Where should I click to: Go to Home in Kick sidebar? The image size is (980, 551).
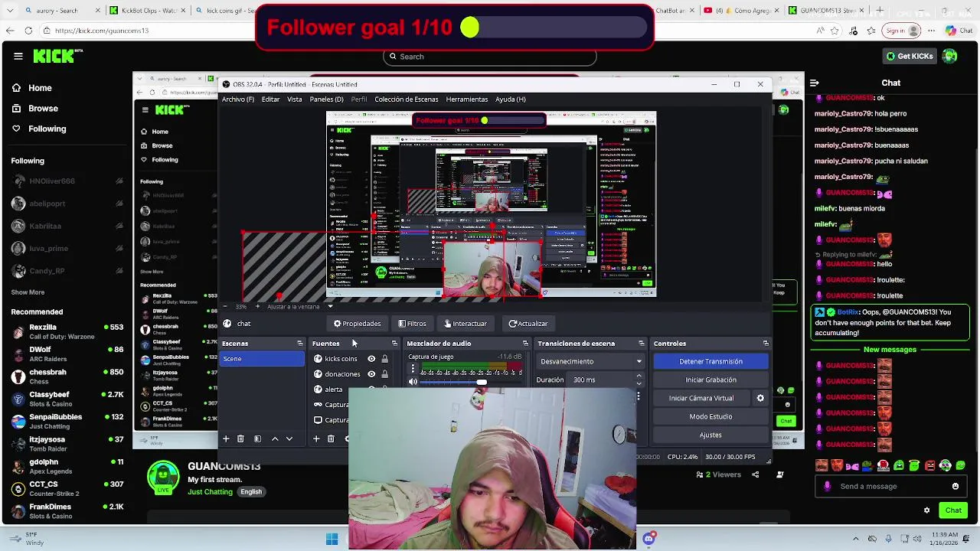coord(31,88)
